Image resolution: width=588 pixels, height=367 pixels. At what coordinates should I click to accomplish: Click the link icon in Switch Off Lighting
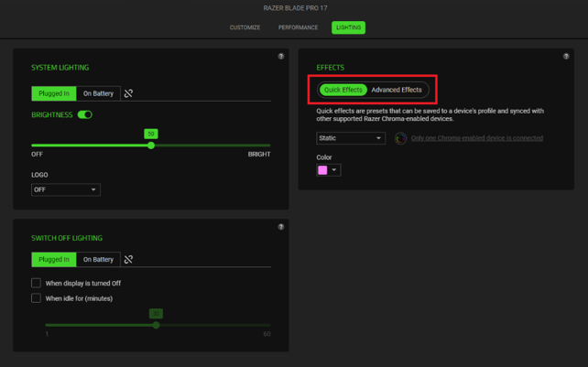pos(128,259)
